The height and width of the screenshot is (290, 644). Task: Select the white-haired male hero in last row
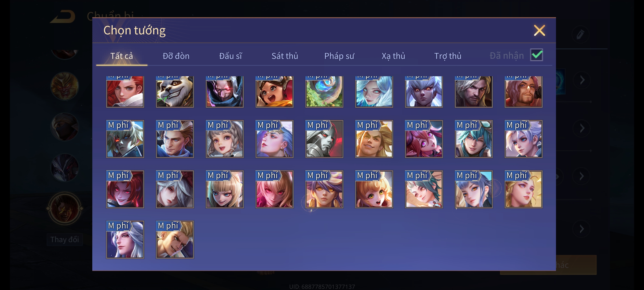[x=125, y=240]
